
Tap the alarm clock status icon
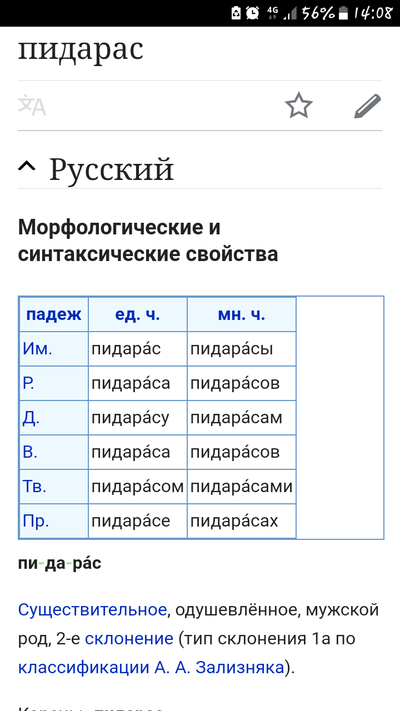(252, 13)
